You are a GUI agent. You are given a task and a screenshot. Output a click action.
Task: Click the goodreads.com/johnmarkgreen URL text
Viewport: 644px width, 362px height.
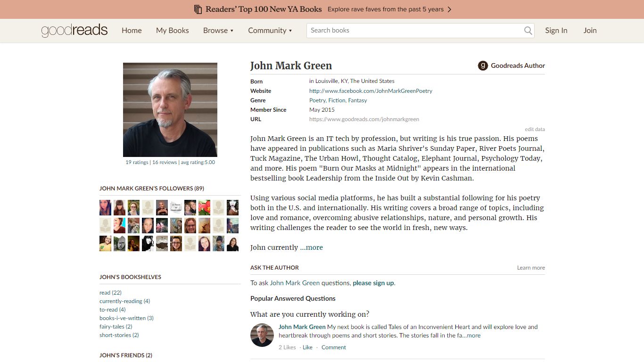pyautogui.click(x=364, y=119)
